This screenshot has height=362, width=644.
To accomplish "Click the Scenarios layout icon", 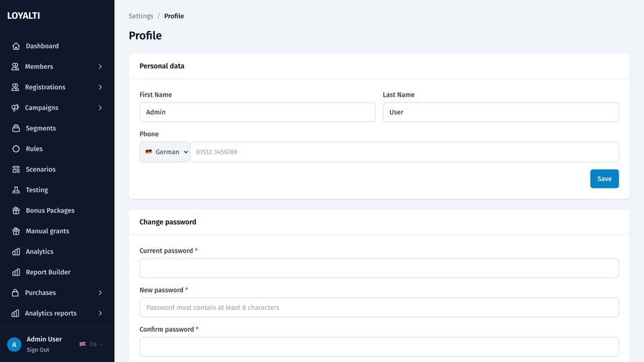I will (16, 169).
